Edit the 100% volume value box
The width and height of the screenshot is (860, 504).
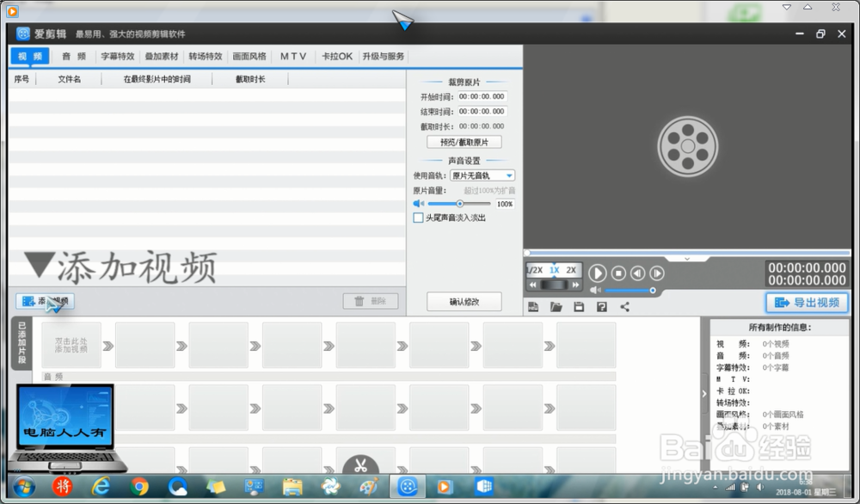point(505,204)
